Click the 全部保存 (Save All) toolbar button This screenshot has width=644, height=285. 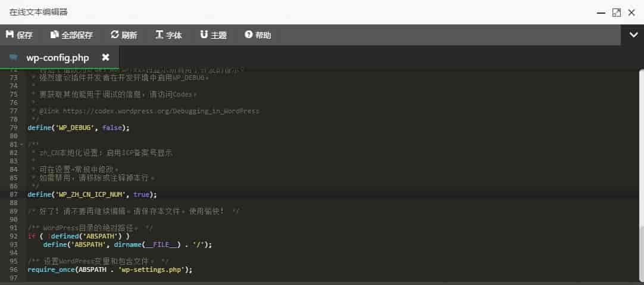(x=71, y=35)
